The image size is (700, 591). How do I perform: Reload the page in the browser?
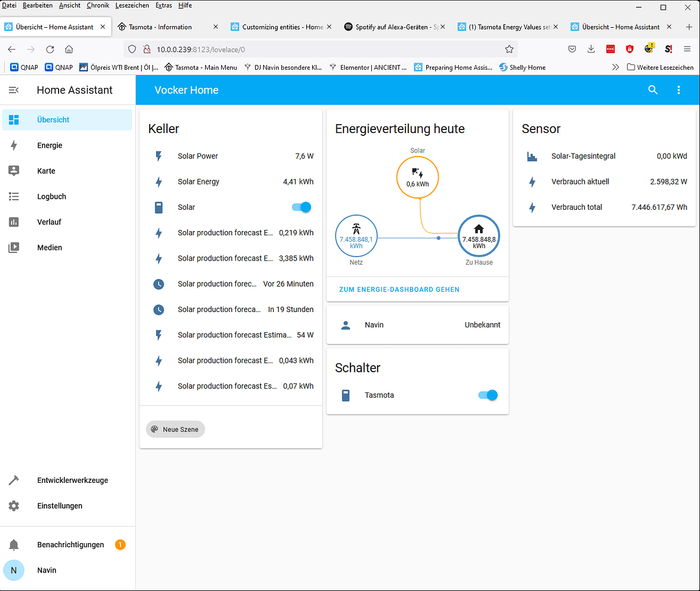pyautogui.click(x=50, y=49)
